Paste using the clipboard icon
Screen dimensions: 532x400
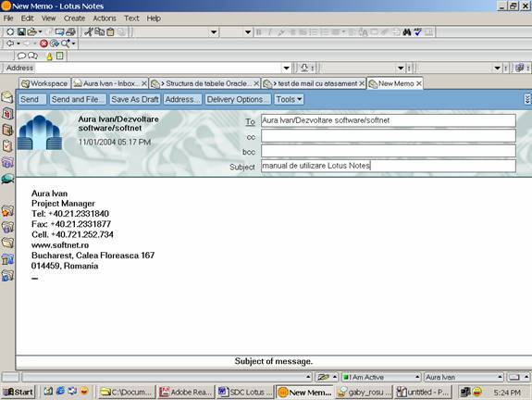coord(111,31)
